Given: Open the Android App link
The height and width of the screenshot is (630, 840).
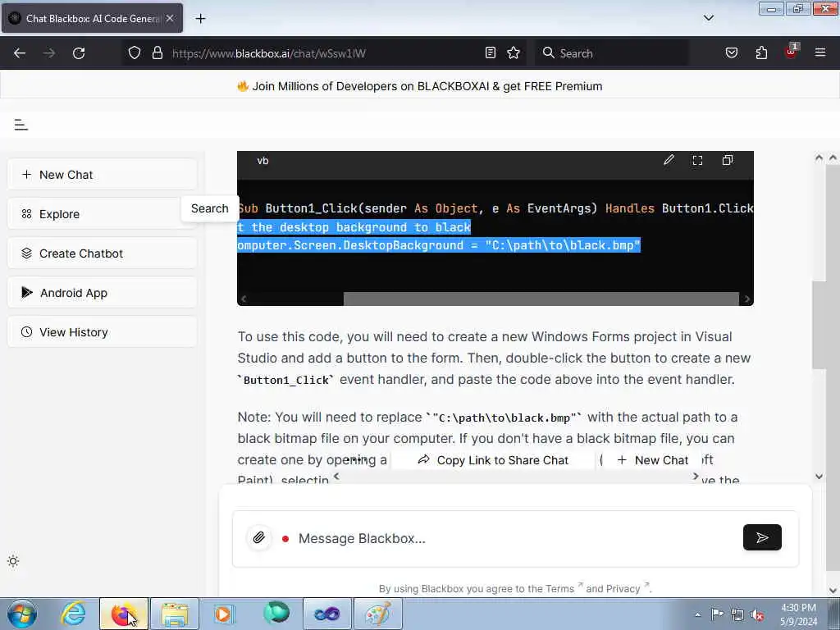Looking at the screenshot, I should 103,293.
